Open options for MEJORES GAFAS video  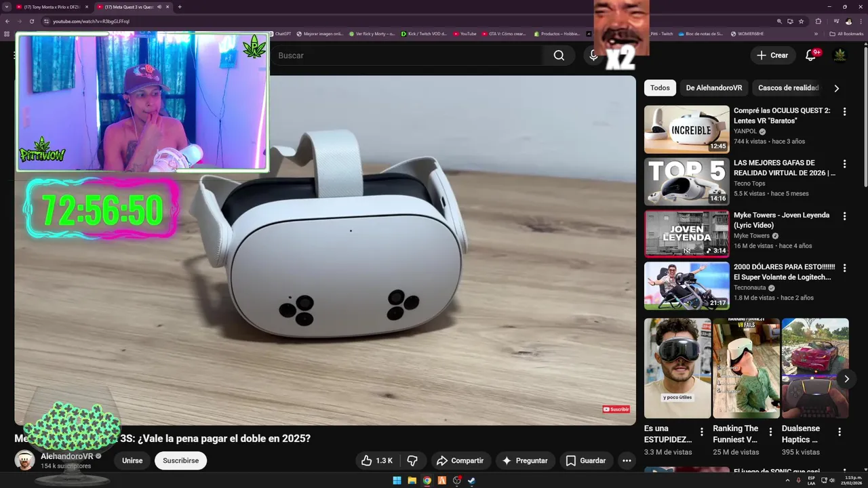coord(844,164)
